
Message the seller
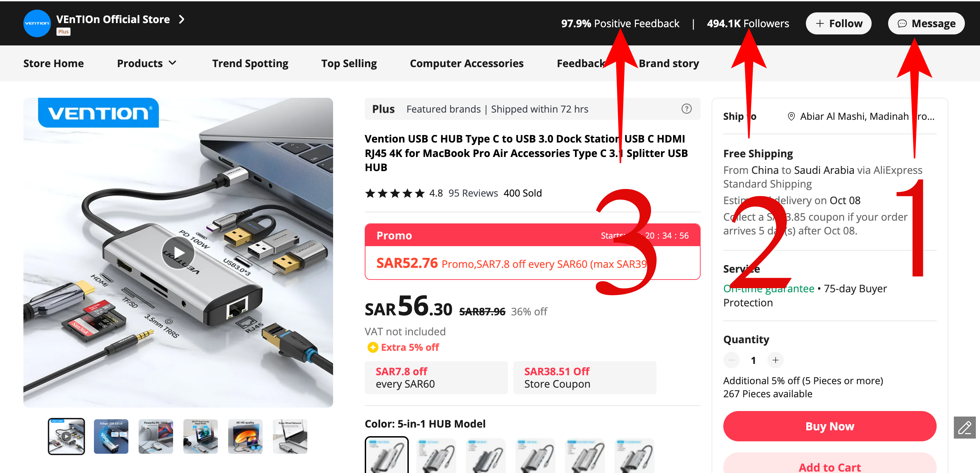pos(926,24)
